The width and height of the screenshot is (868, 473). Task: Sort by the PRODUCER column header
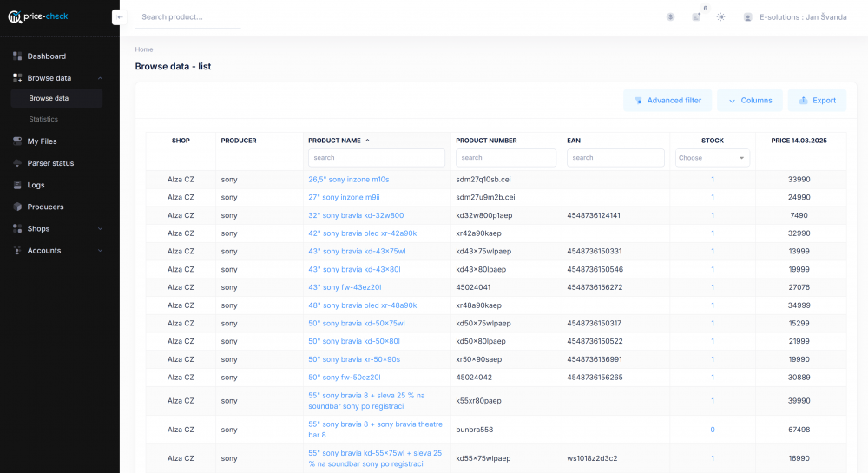[239, 141]
